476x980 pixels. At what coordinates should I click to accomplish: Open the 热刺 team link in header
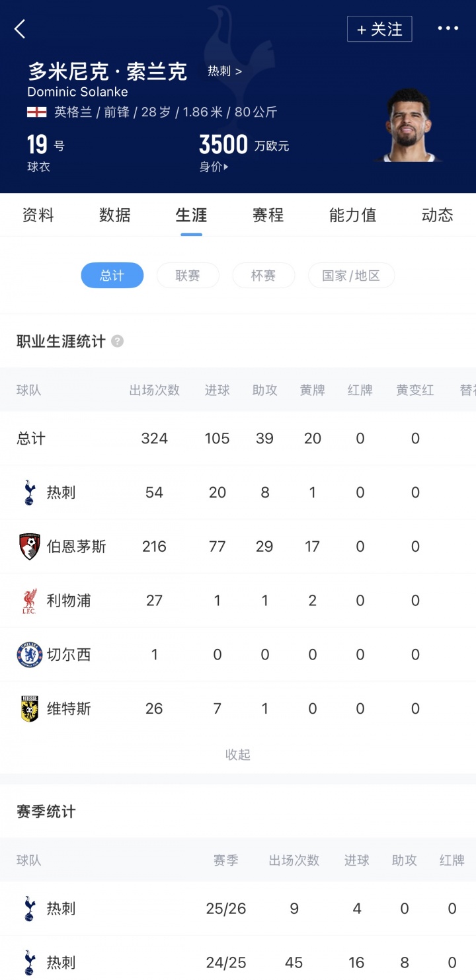coord(225,71)
